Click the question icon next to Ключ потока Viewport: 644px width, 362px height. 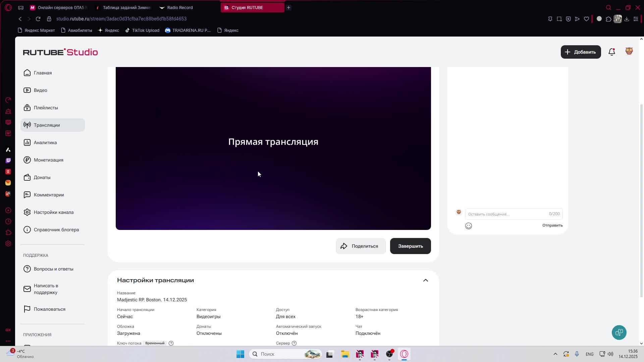(171, 343)
